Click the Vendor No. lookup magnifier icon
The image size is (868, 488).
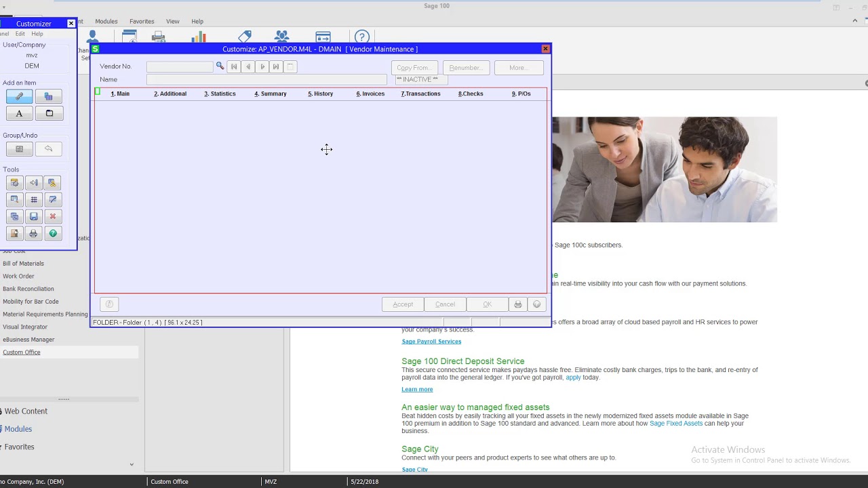click(220, 66)
